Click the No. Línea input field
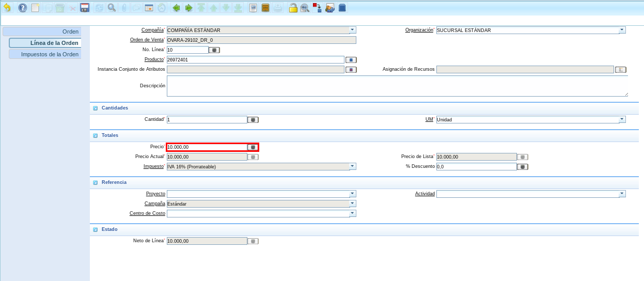This screenshot has height=281, width=644. pos(187,50)
